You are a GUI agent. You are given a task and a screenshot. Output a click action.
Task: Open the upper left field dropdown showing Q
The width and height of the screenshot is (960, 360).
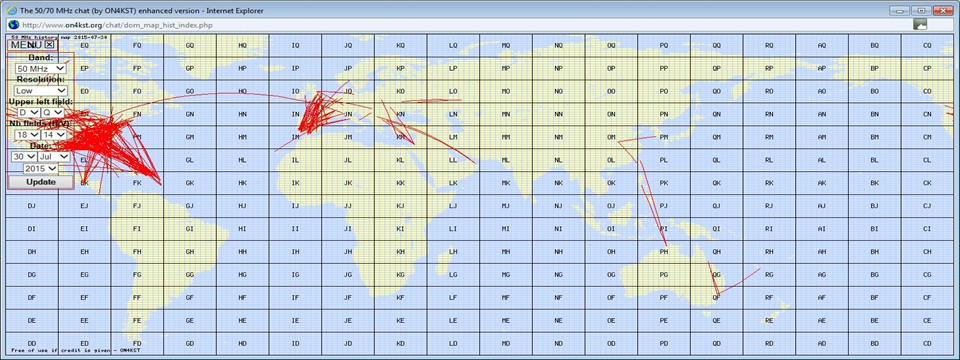coord(53,113)
